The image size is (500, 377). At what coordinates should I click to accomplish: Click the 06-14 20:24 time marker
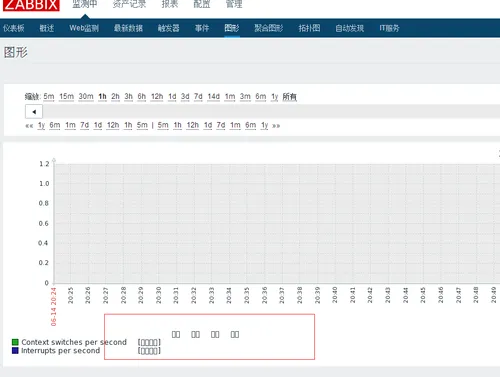click(x=54, y=307)
